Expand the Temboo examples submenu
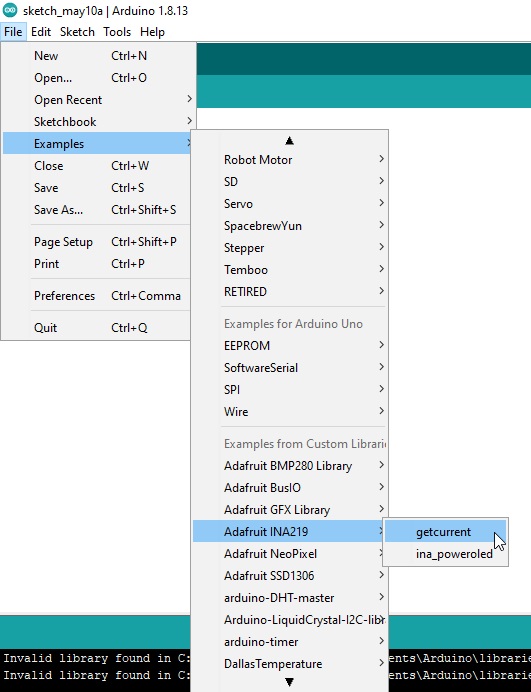The height and width of the screenshot is (692, 531). click(x=290, y=270)
